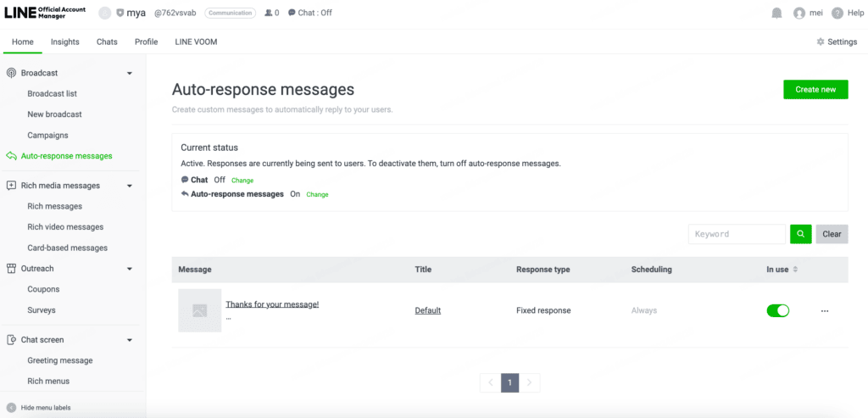The width and height of the screenshot is (868, 418).
Task: Click the message image thumbnail placeholder
Action: point(200,310)
